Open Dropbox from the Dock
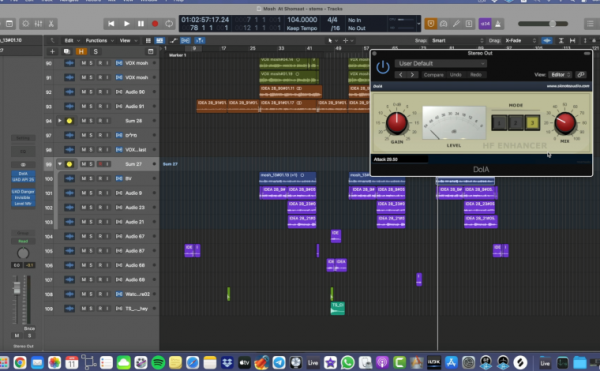Viewport: 600px width, 371px height. tap(227, 362)
